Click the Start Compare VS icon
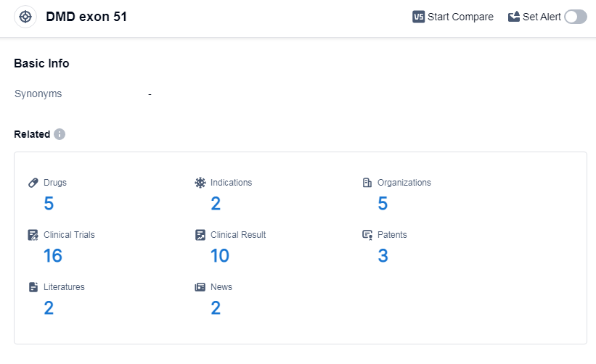 [418, 17]
